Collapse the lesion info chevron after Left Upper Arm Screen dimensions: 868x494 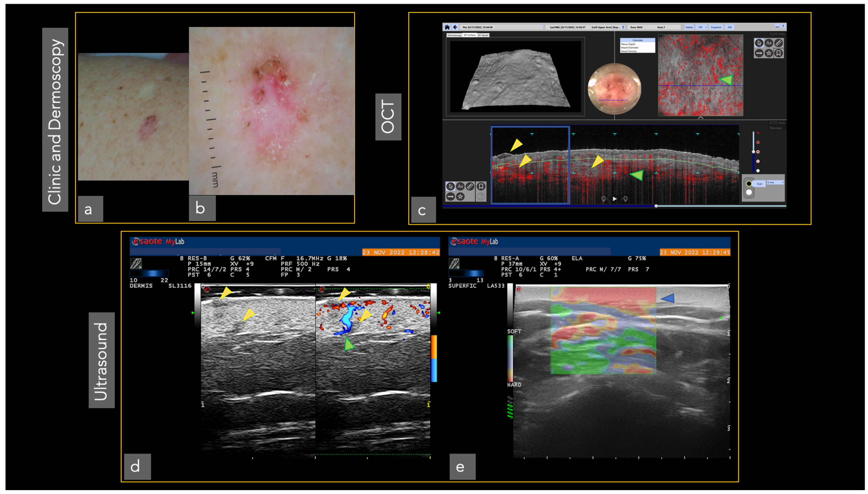(x=623, y=27)
